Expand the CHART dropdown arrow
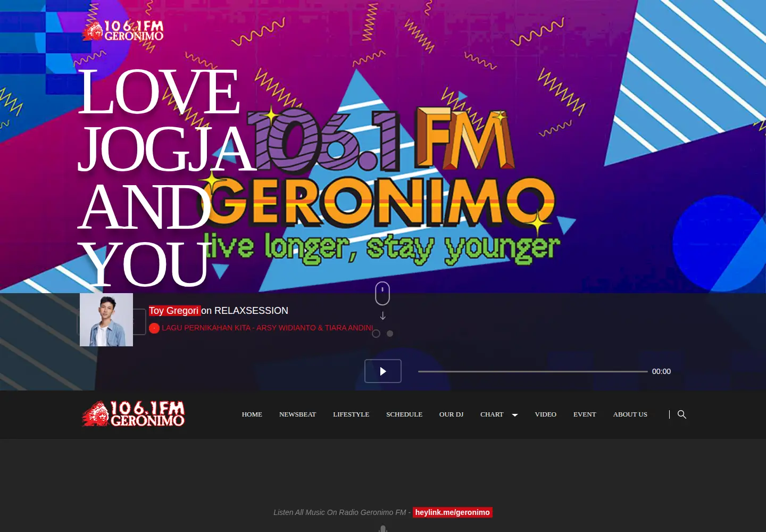The height and width of the screenshot is (532, 766). (x=514, y=415)
